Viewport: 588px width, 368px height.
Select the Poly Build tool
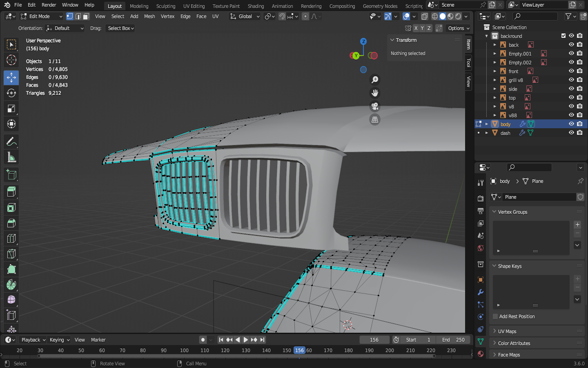pos(11,269)
